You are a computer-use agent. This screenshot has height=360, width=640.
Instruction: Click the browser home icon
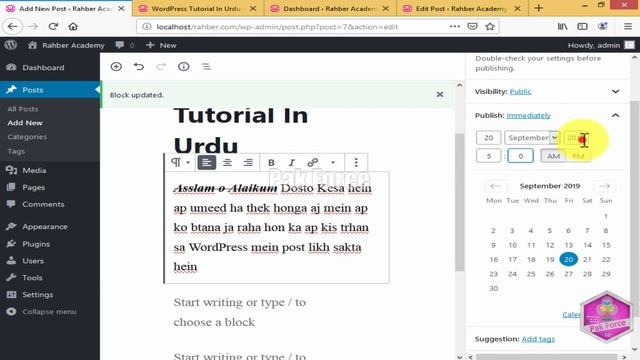73,27
